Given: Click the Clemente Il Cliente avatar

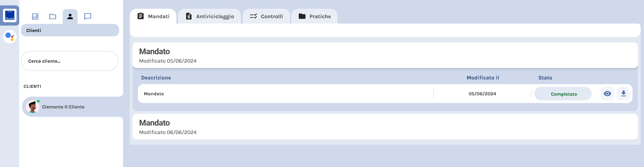Looking at the screenshot, I should [33, 107].
